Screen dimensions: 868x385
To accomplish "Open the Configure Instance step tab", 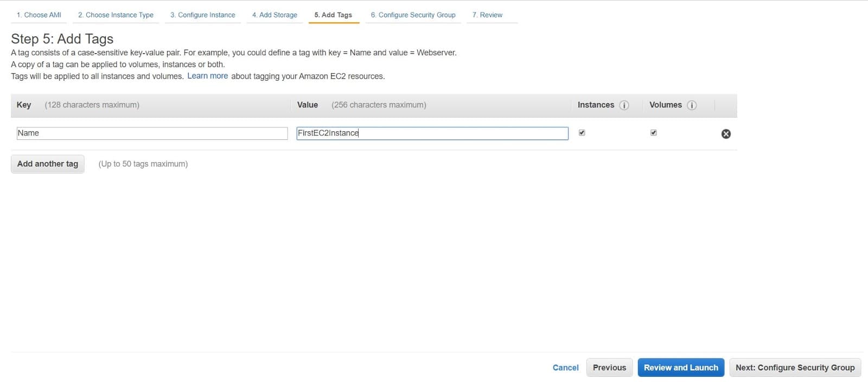I will click(203, 15).
